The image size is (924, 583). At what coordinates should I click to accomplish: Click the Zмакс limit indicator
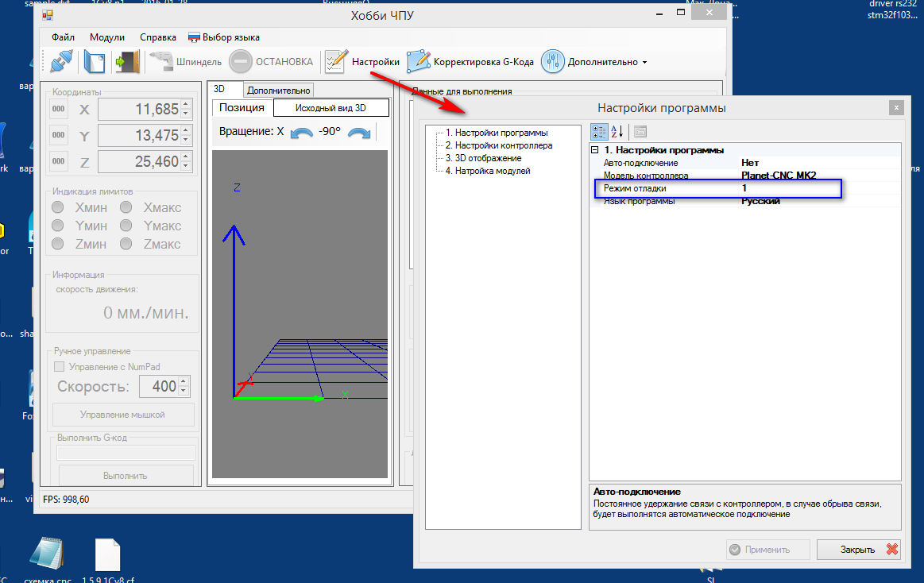click(126, 244)
